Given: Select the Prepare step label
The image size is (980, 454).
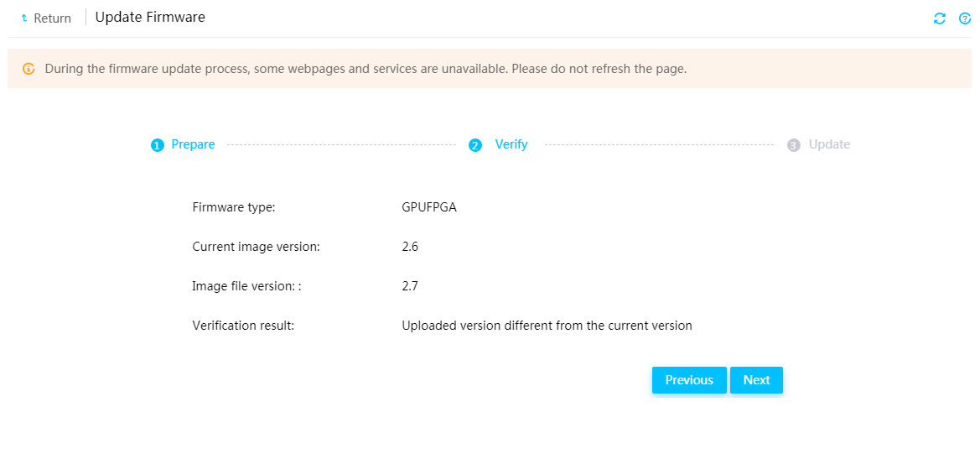Looking at the screenshot, I should tap(193, 144).
